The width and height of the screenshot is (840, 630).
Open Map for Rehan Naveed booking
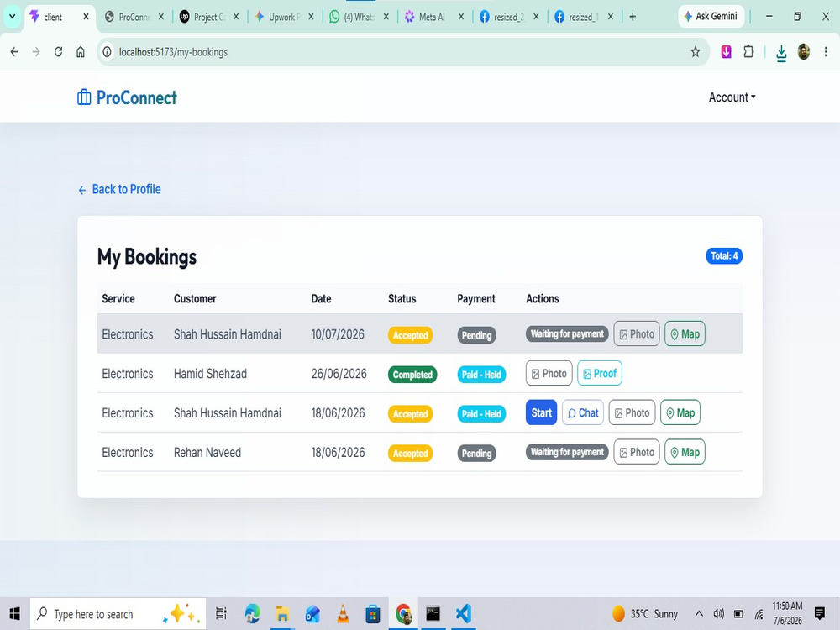(685, 452)
